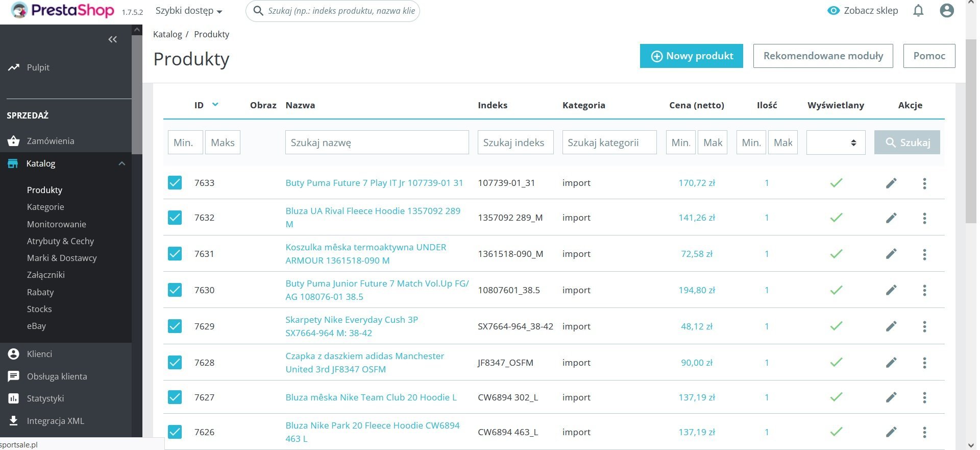This screenshot has height=450, width=980.
Task: Click the Nowy produkt button
Action: click(x=692, y=56)
